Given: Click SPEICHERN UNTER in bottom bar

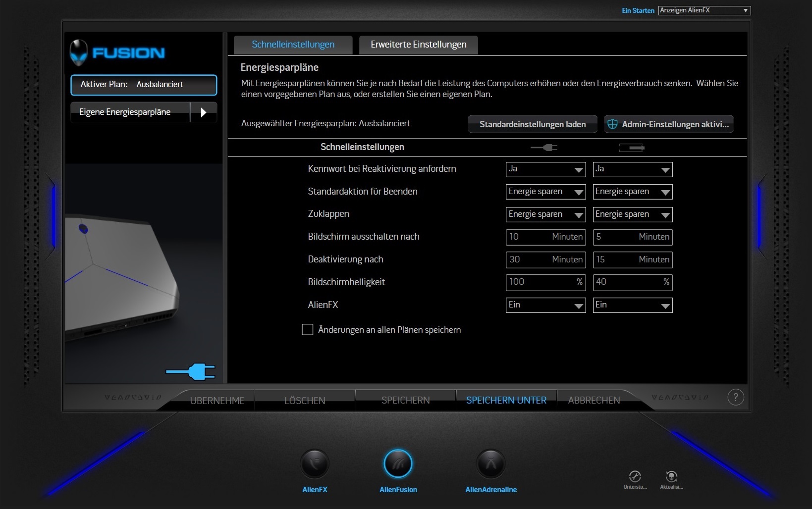Looking at the screenshot, I should [506, 400].
